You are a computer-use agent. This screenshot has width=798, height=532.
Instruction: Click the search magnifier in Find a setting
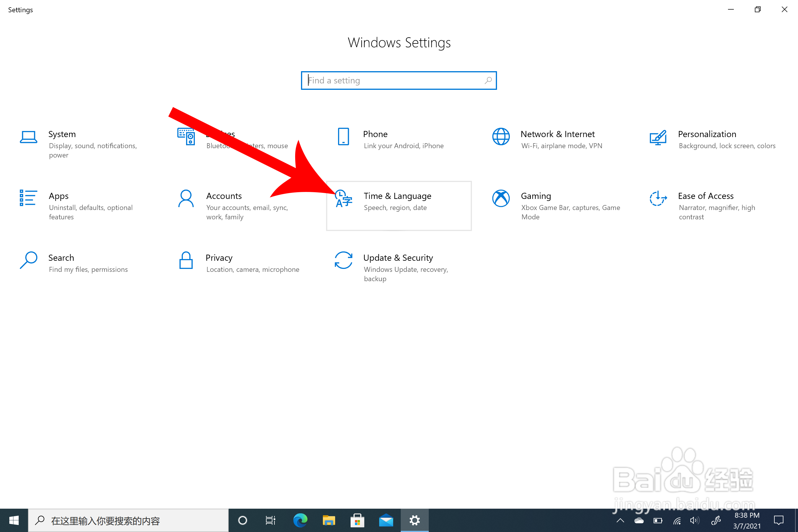(x=488, y=81)
